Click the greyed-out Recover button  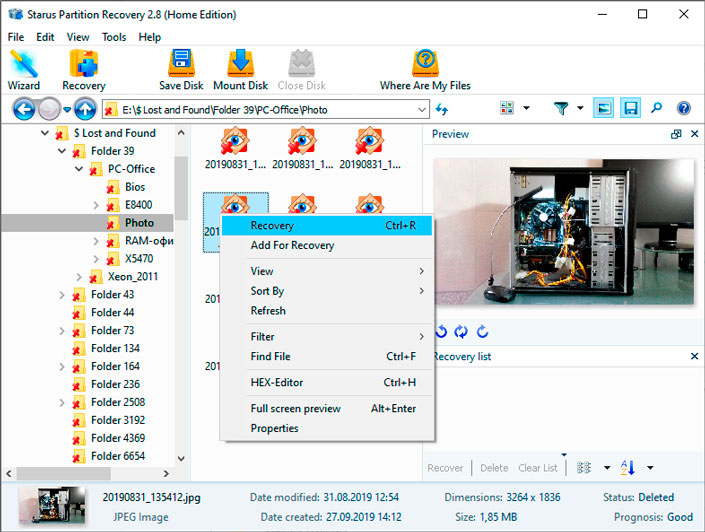click(x=445, y=468)
